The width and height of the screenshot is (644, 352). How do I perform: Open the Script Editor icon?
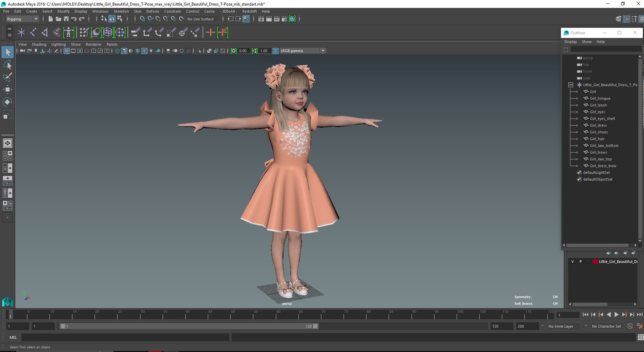(640, 337)
